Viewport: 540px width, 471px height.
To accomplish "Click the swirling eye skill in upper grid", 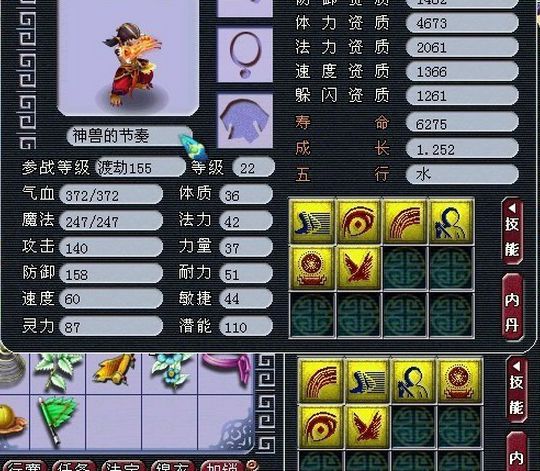I will click(358, 221).
